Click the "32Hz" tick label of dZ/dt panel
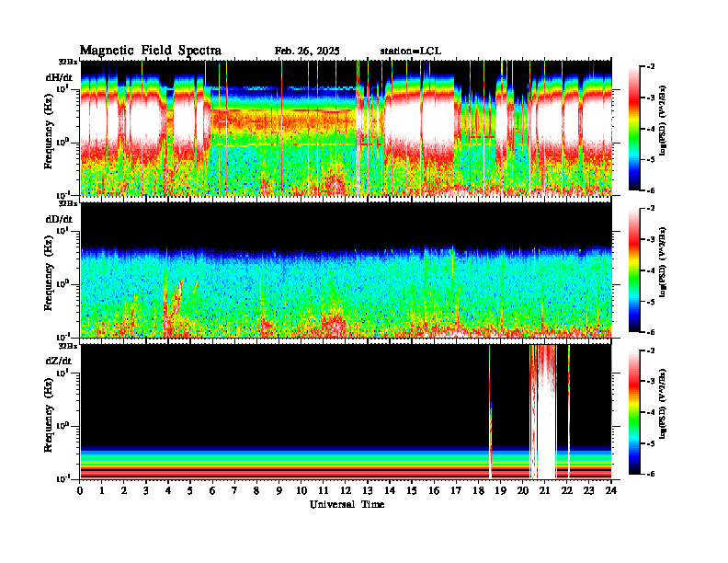The height and width of the screenshot is (563, 728). coord(68,346)
